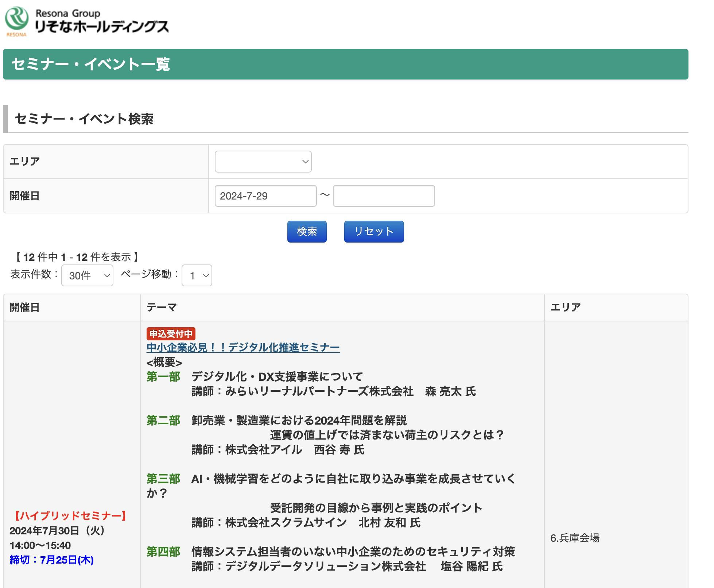Open the デジタル化推進セミナー seminar link
The height and width of the screenshot is (588, 714).
point(243,348)
